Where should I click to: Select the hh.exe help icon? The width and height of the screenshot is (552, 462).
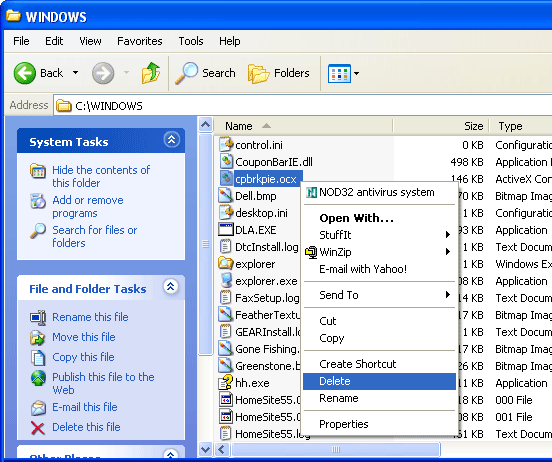pyautogui.click(x=226, y=382)
